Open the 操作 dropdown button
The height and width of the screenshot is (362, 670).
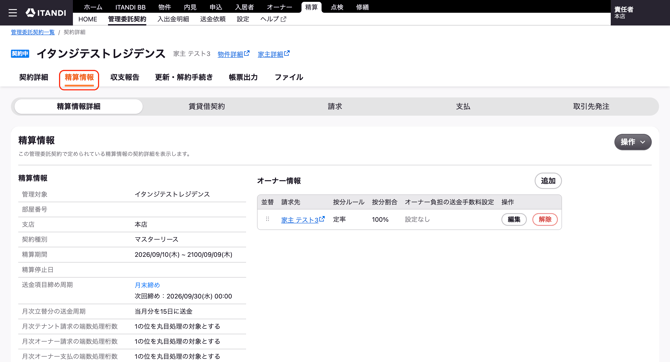coord(632,142)
